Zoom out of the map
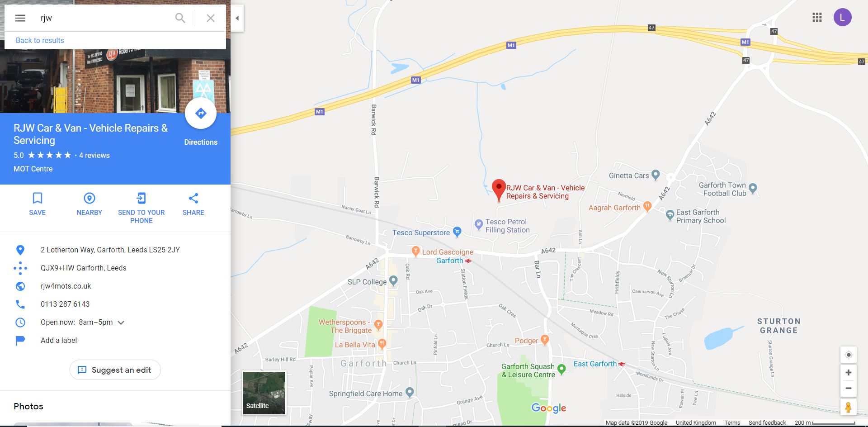The image size is (868, 427). click(849, 388)
